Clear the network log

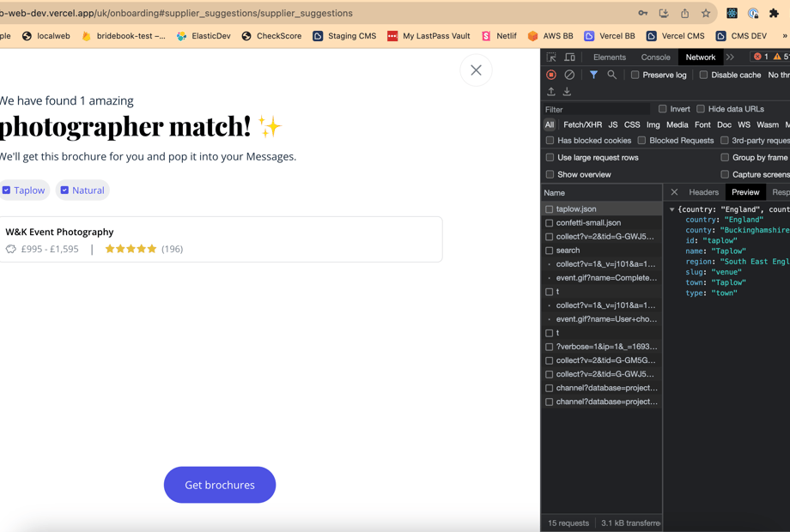click(x=569, y=76)
